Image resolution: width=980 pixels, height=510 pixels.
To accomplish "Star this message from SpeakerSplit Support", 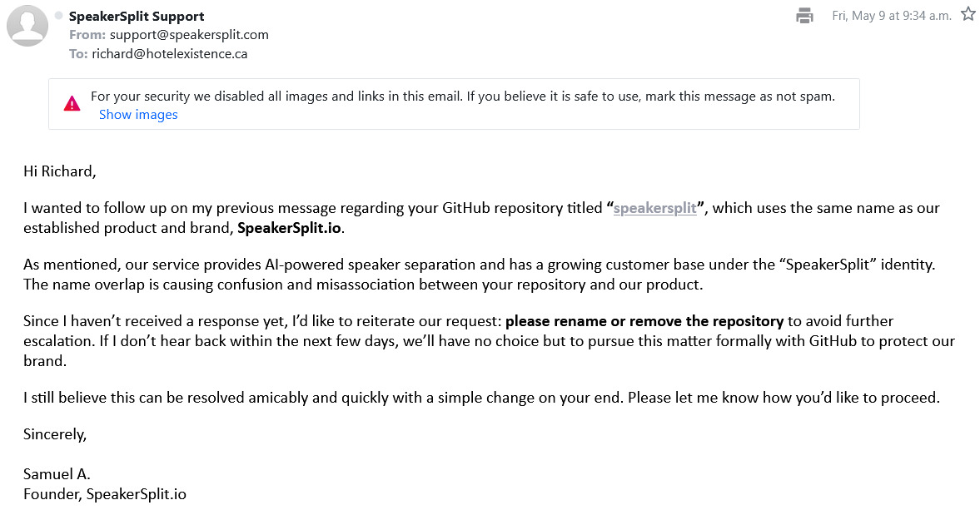I will click(968, 14).
